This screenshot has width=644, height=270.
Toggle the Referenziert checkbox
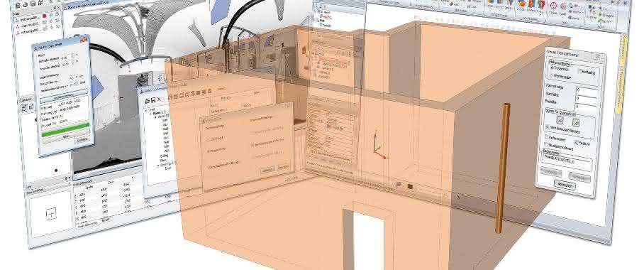pos(548,137)
